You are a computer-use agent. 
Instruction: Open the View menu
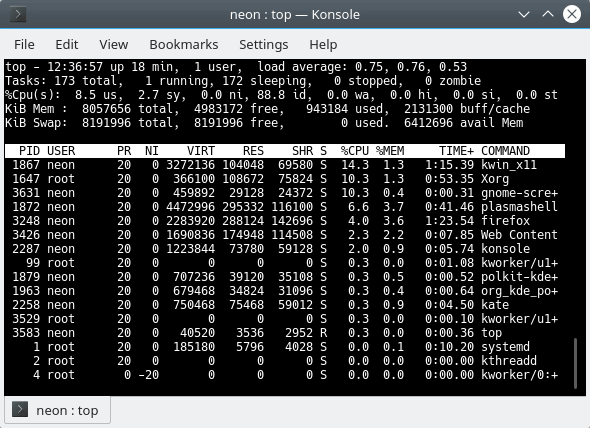[114, 44]
